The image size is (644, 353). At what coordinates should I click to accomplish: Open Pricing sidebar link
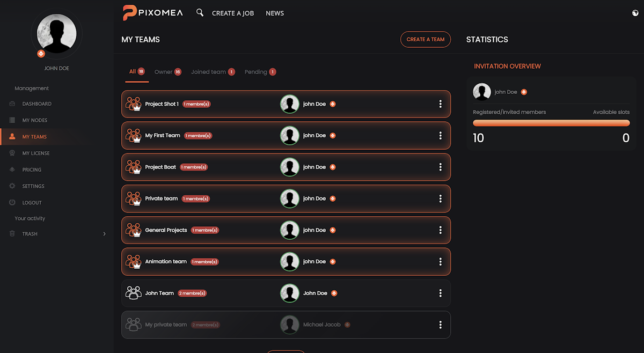pos(32,170)
